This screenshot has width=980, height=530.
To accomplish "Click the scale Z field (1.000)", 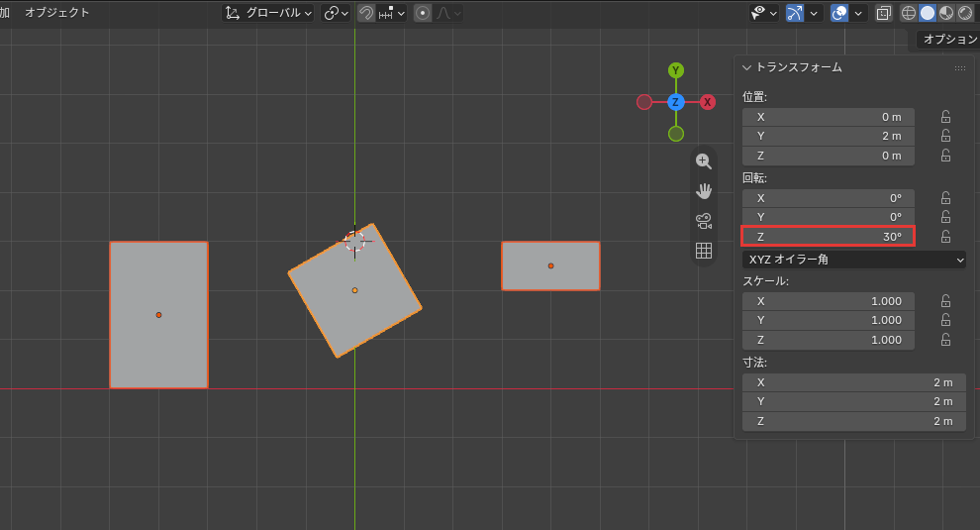I will [829, 340].
